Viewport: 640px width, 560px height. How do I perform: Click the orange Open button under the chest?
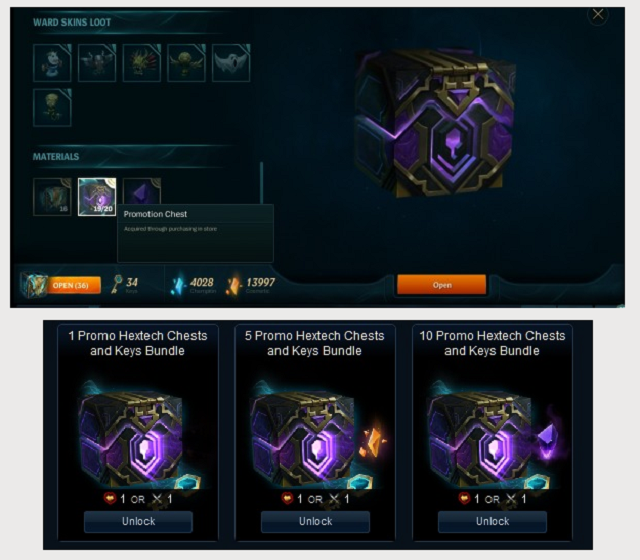[442, 285]
